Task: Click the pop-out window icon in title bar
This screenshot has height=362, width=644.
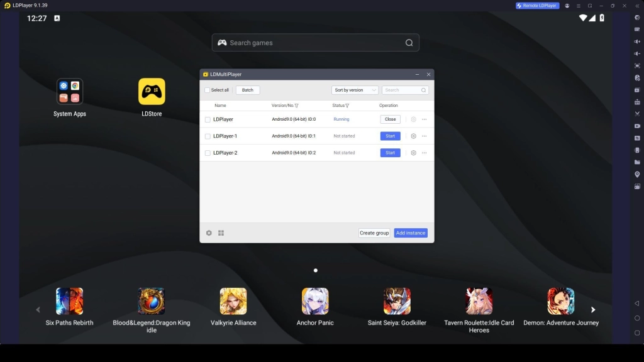Action: pyautogui.click(x=590, y=6)
